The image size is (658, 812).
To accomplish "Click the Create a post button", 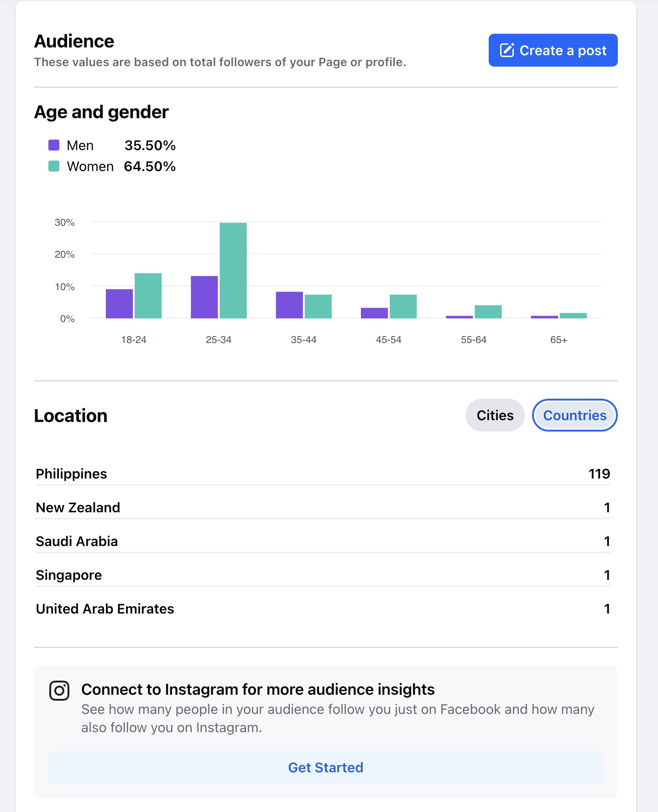I will (553, 50).
